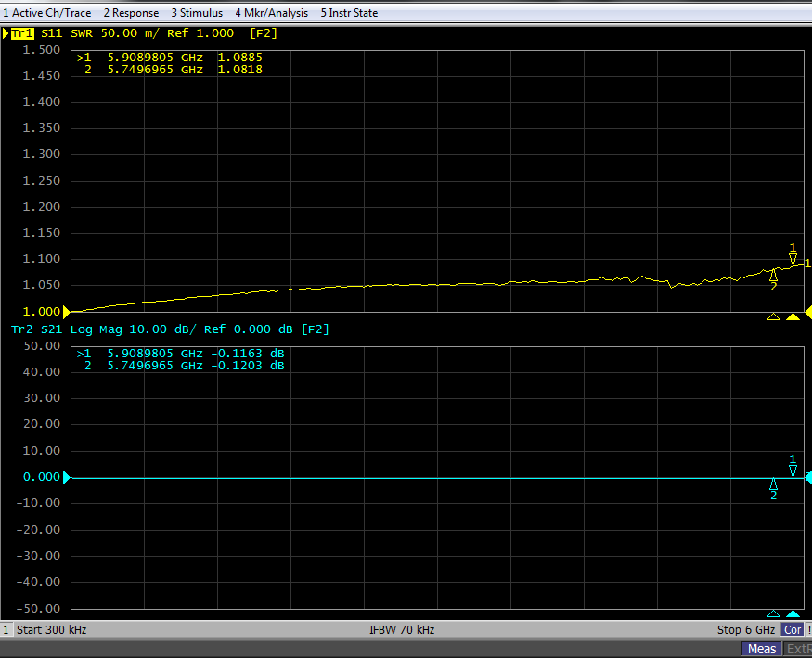Screen dimensions: 812x658
Task: Click the cyan reference arrow left of 0.000
Action: point(65,477)
